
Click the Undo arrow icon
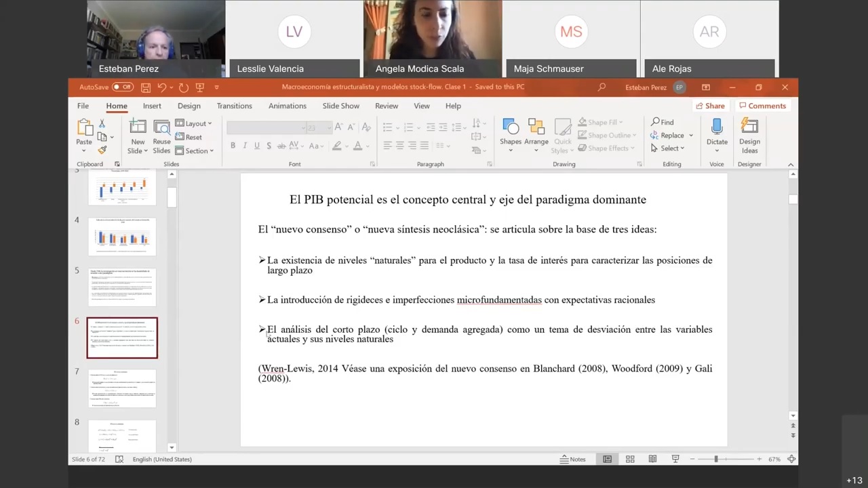(161, 87)
